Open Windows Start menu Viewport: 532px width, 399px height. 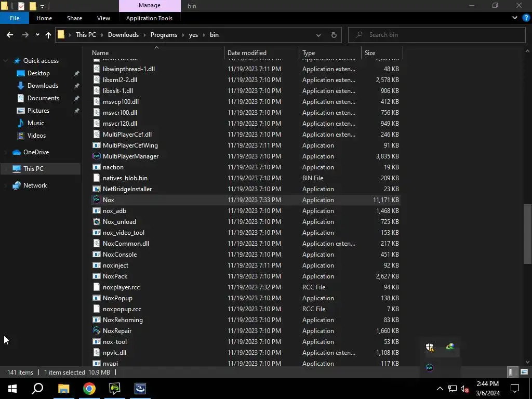(12, 389)
